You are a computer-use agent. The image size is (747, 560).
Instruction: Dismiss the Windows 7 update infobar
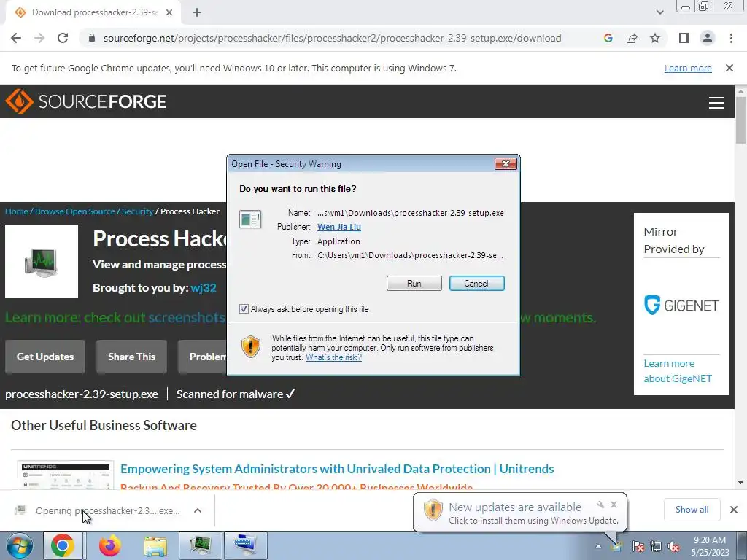coord(729,68)
